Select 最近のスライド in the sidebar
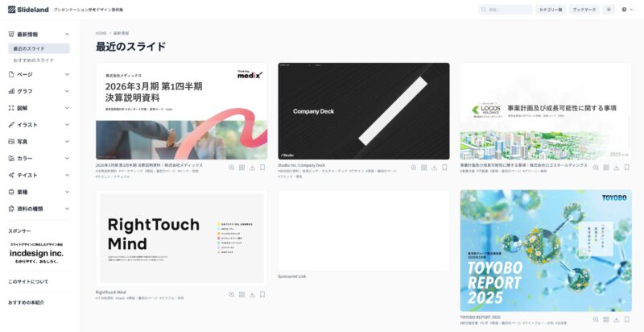This screenshot has height=332, width=644. tap(39, 48)
